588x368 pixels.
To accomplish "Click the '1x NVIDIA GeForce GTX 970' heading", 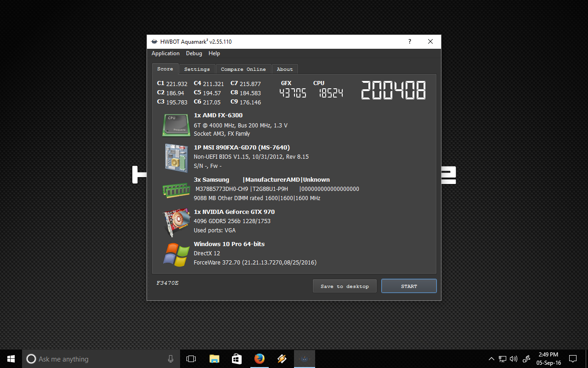I will [234, 212].
